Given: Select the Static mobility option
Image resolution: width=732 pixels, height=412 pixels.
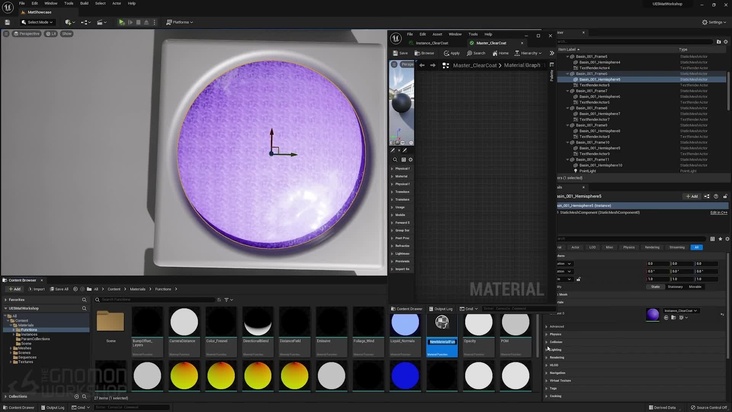Looking at the screenshot, I should click(656, 287).
